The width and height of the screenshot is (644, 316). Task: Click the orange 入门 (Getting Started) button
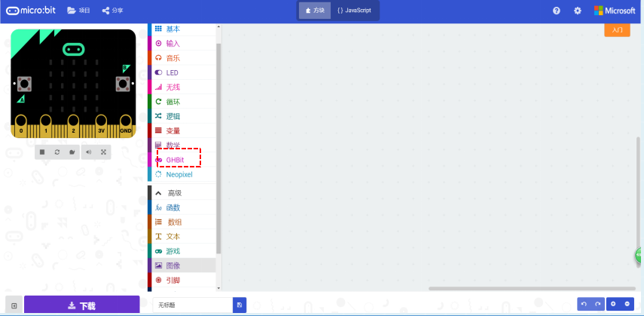pyautogui.click(x=617, y=30)
